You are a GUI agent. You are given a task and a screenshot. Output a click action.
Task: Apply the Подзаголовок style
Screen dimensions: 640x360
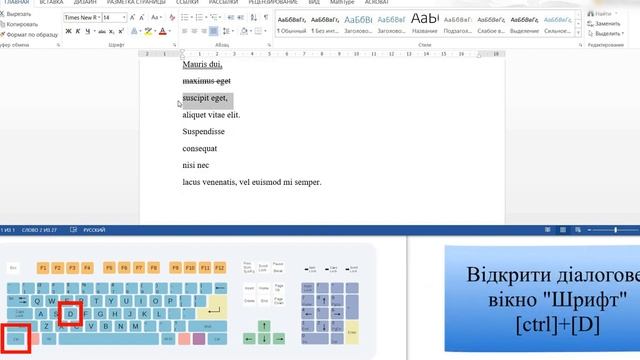[458, 24]
